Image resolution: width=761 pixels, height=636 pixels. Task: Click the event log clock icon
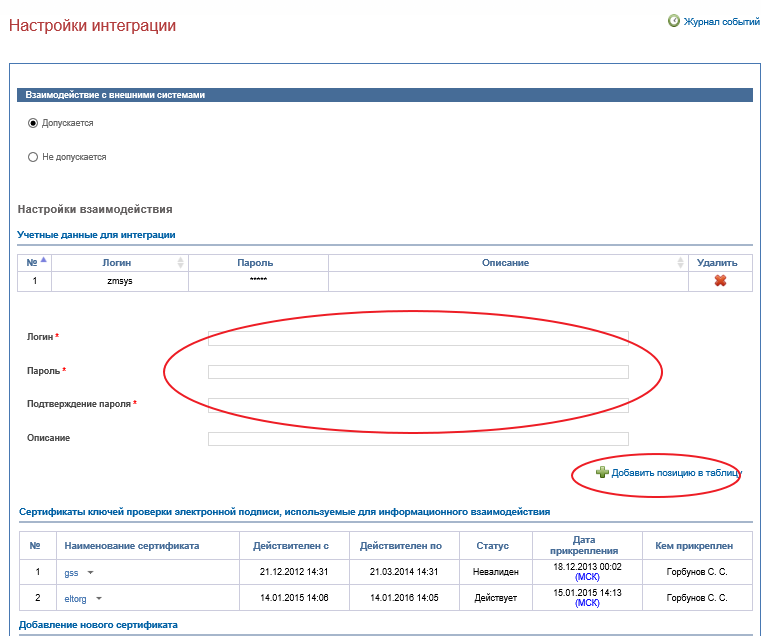point(674,21)
